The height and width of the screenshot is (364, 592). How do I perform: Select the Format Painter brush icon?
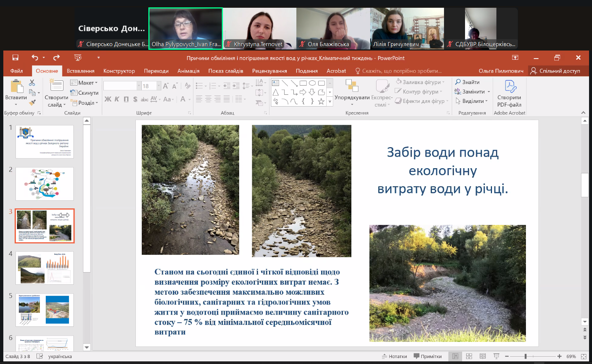32,102
